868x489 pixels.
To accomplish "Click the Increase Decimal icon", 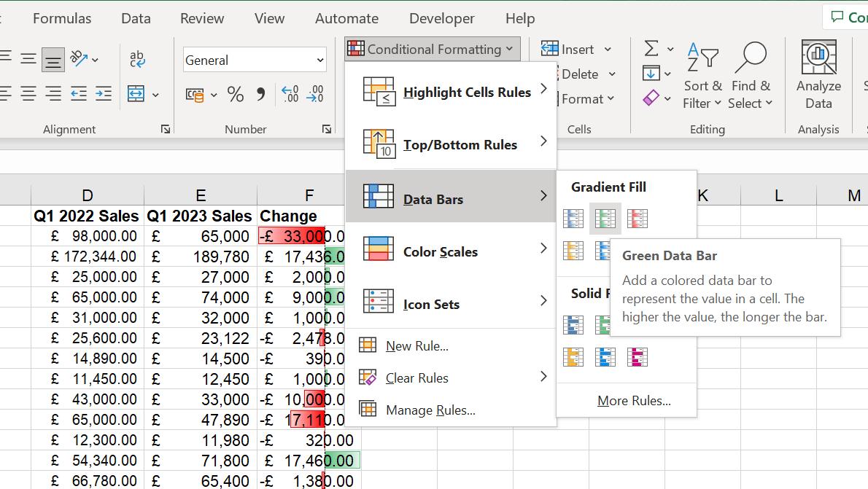I will coord(290,94).
